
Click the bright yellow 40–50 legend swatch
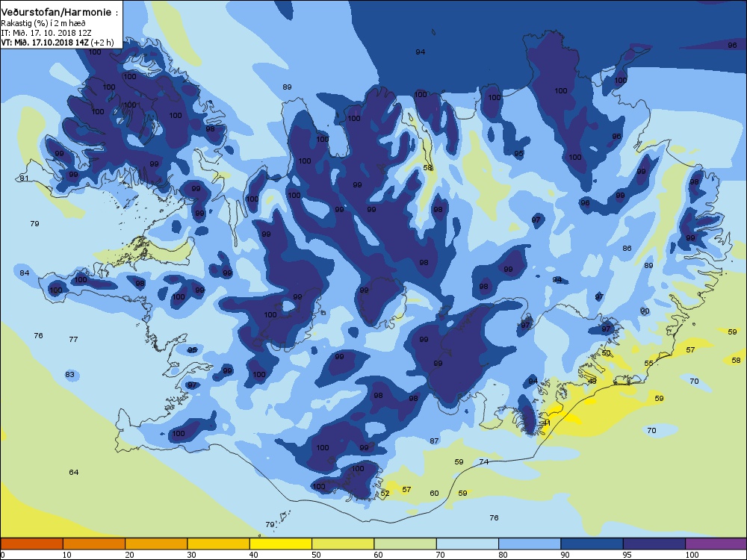[281, 544]
